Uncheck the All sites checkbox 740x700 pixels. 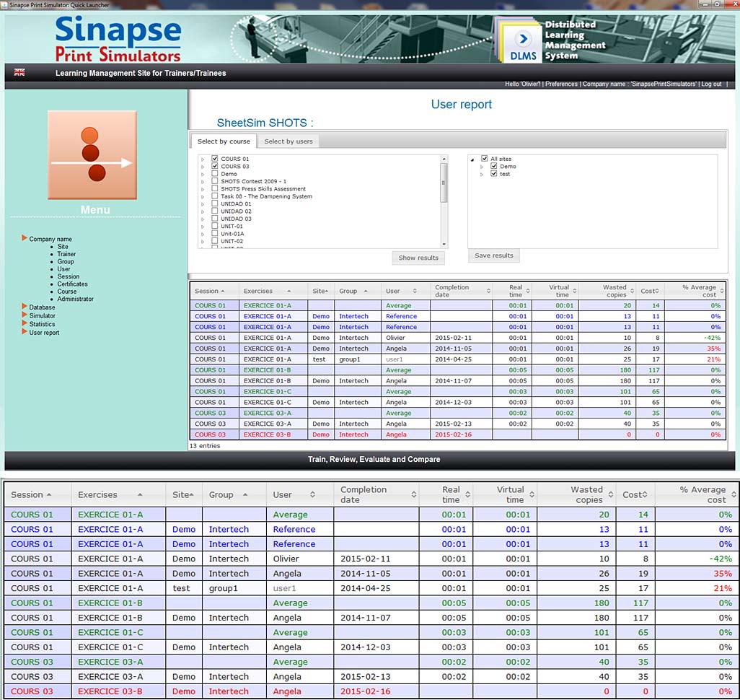click(x=484, y=159)
